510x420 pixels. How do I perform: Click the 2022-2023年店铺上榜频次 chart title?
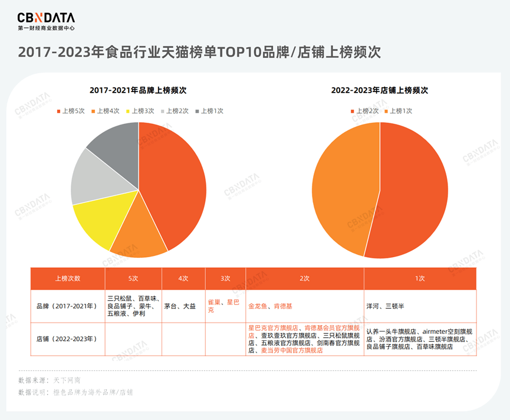pos(380,90)
